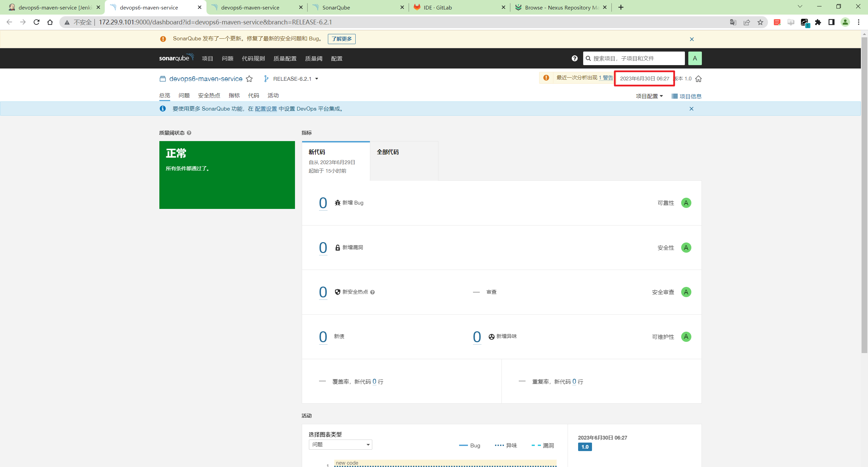This screenshot has width=868, height=467.
Task: Switch to the 指标 project tab
Action: (x=234, y=95)
